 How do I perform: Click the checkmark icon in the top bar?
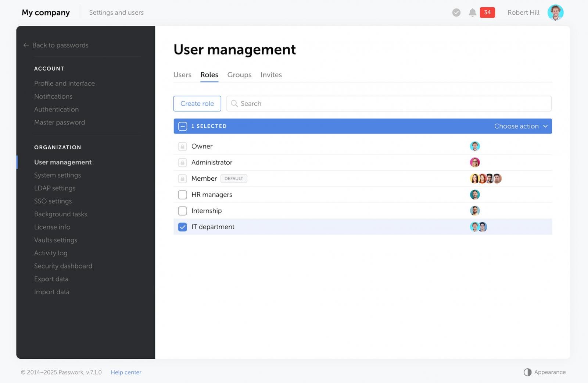pyautogui.click(x=456, y=12)
